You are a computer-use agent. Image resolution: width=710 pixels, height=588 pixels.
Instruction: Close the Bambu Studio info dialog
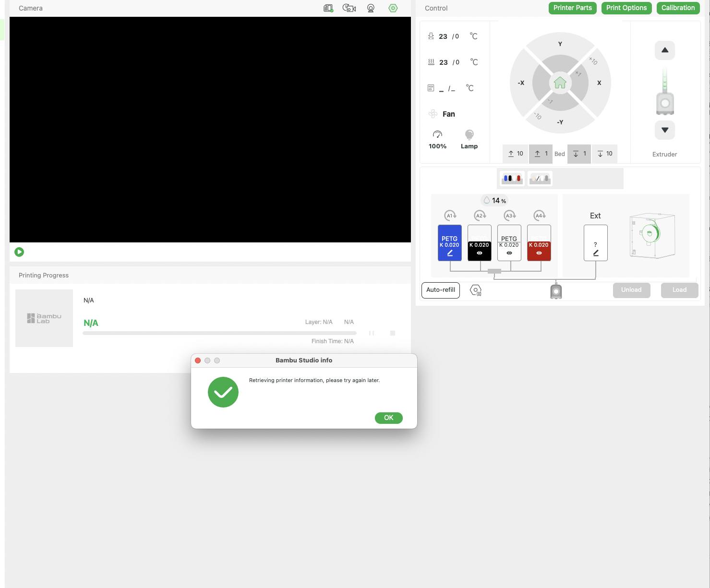point(198,360)
